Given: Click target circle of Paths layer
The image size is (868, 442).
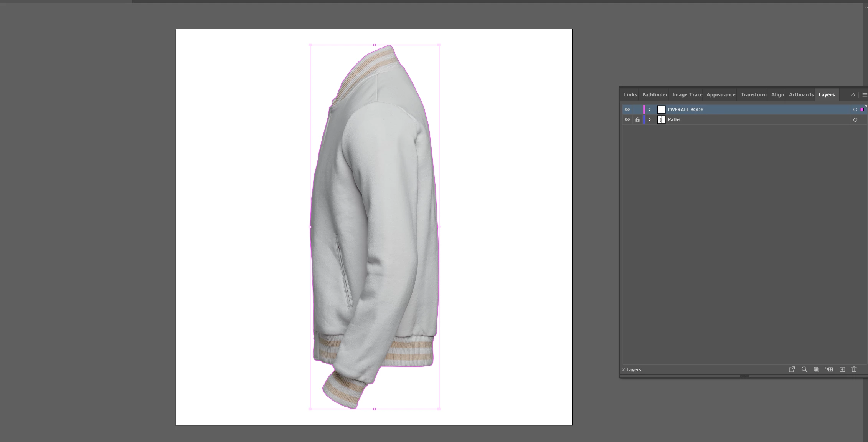Looking at the screenshot, I should pyautogui.click(x=855, y=120).
